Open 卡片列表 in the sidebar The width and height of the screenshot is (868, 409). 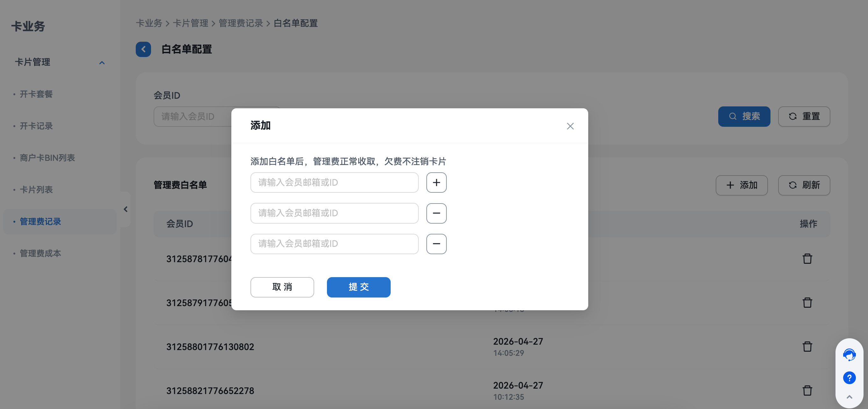pyautogui.click(x=36, y=190)
